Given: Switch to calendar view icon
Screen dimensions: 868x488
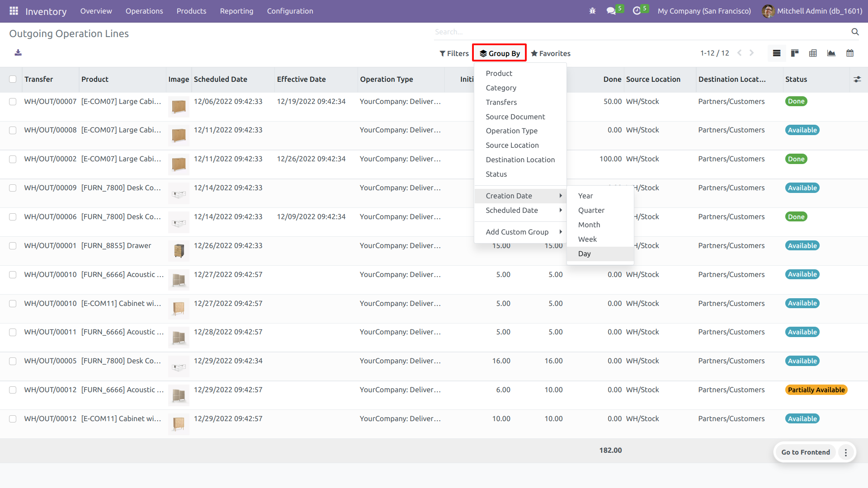Looking at the screenshot, I should click(x=850, y=53).
